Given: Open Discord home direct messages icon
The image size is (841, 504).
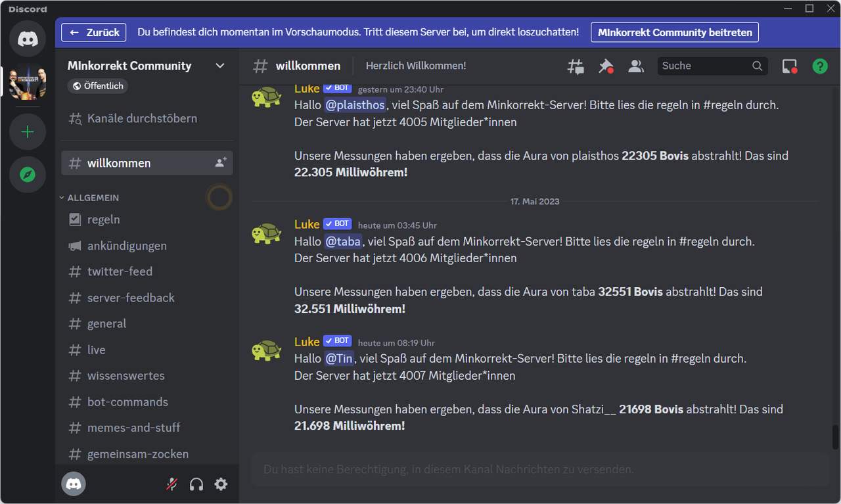Looking at the screenshot, I should (x=28, y=39).
